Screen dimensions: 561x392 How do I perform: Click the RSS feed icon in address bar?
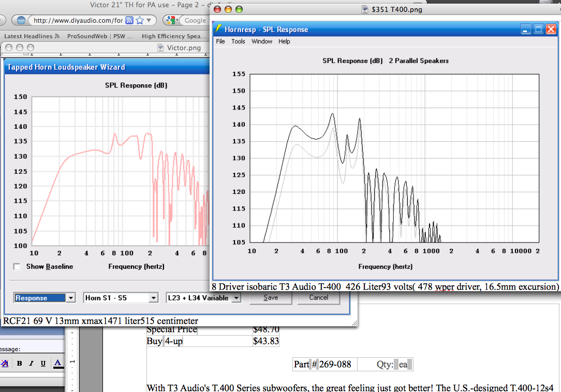(129, 20)
